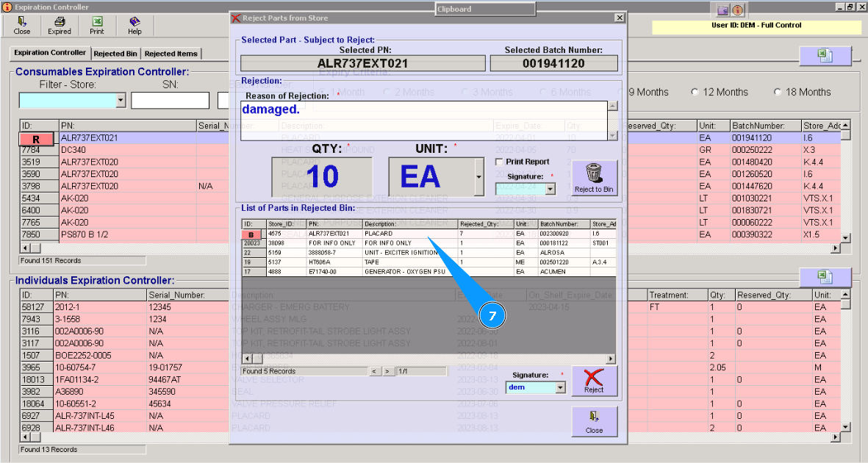868x463 pixels.
Task: Click the Reject to Bin trash button
Action: click(x=594, y=178)
